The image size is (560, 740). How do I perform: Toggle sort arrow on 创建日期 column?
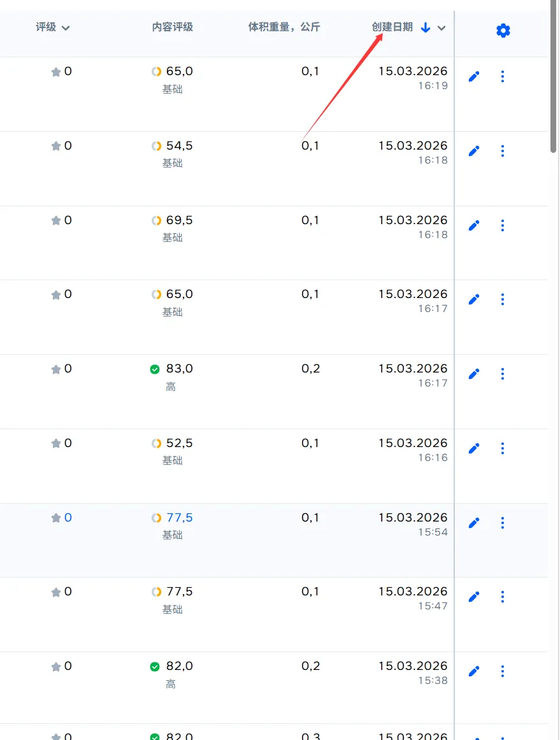[426, 27]
